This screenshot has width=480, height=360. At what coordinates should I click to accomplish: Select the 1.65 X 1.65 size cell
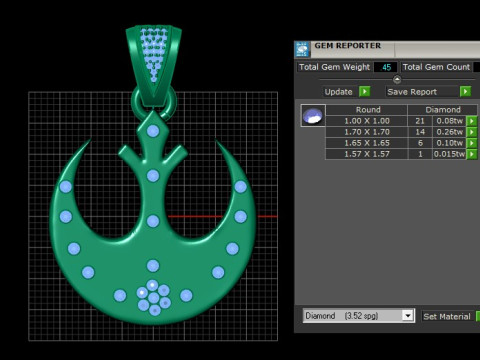click(x=367, y=143)
